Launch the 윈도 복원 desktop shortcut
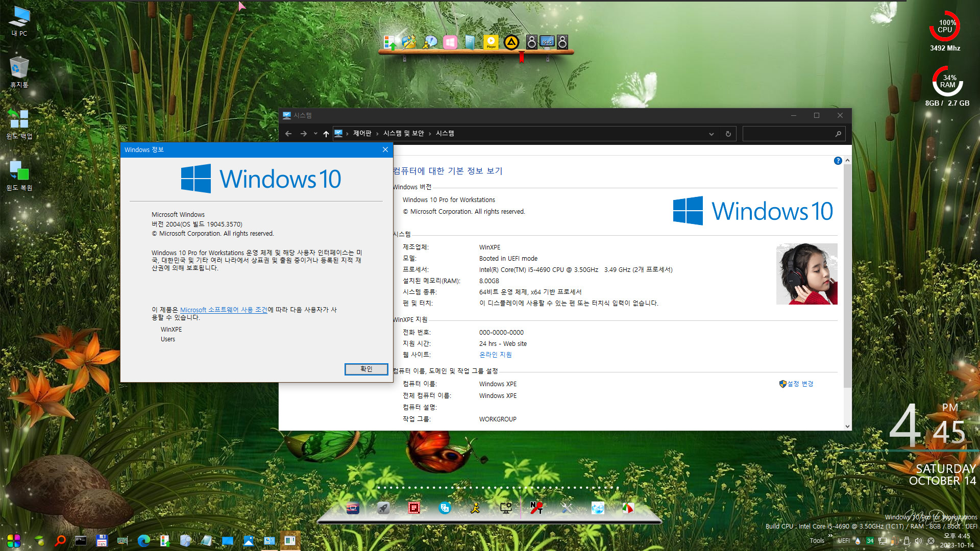980x551 pixels. [x=19, y=175]
